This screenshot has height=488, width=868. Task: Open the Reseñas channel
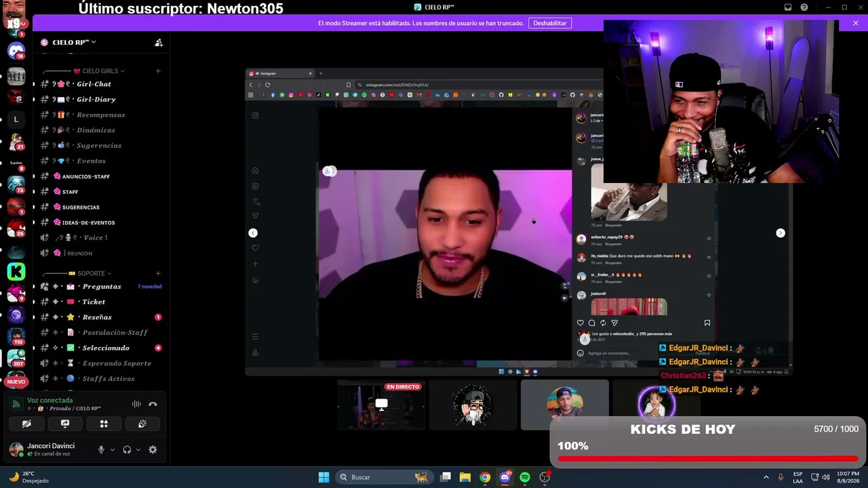click(x=100, y=317)
